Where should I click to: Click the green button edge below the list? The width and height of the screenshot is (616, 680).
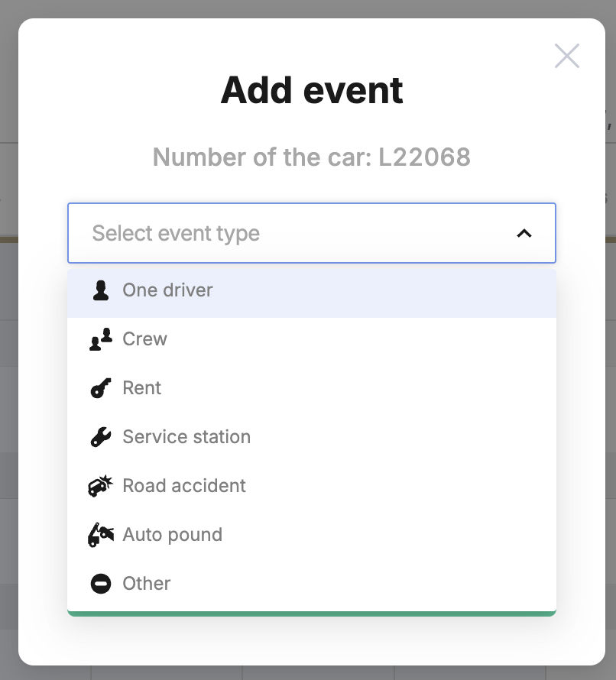click(312, 614)
